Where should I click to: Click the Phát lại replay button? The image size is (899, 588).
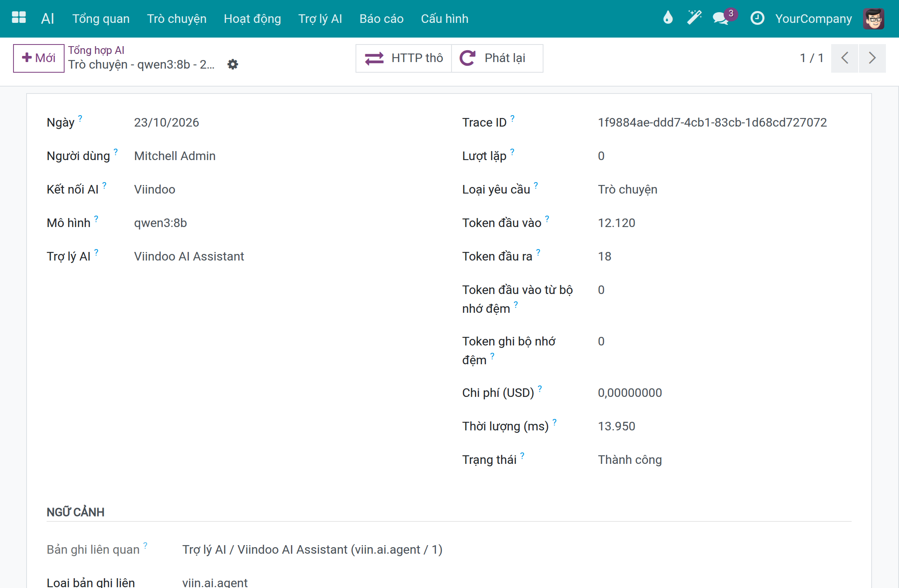[497, 58]
